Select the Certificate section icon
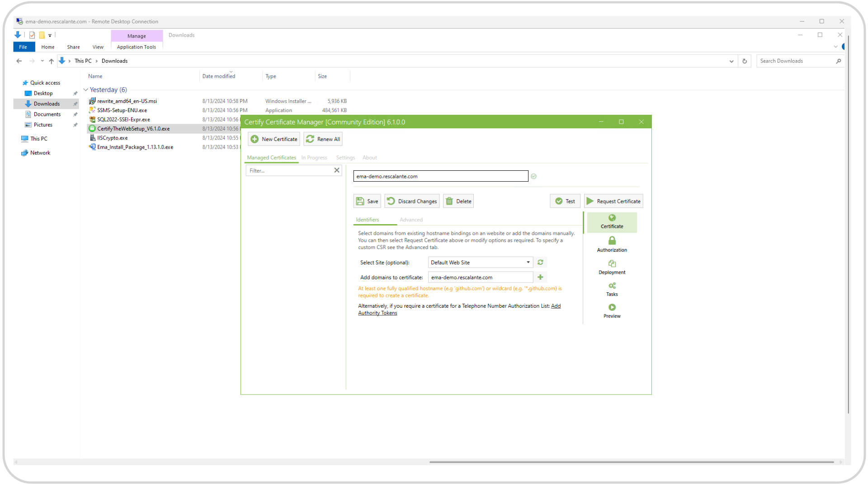Screen dimensions: 868x488 coord(612,222)
